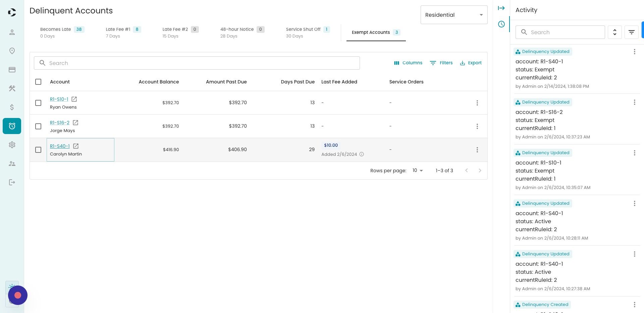Open the R1-S16-2 account link

coord(60,123)
